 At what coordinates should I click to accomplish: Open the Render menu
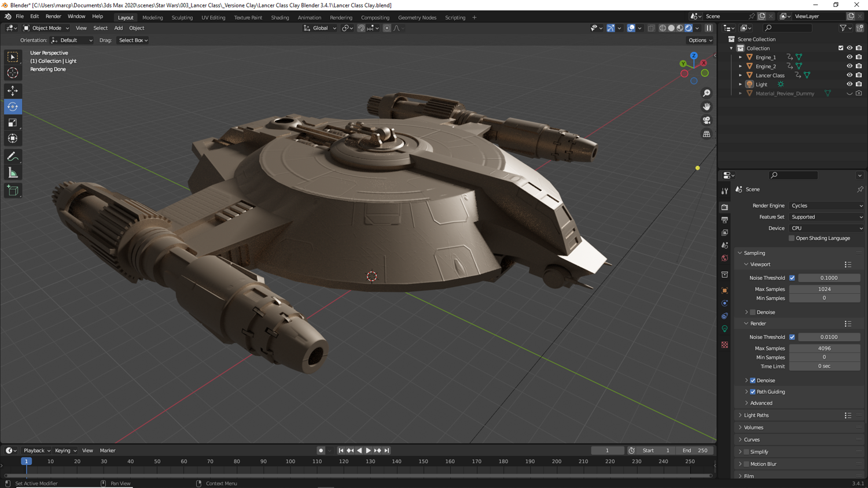point(53,17)
